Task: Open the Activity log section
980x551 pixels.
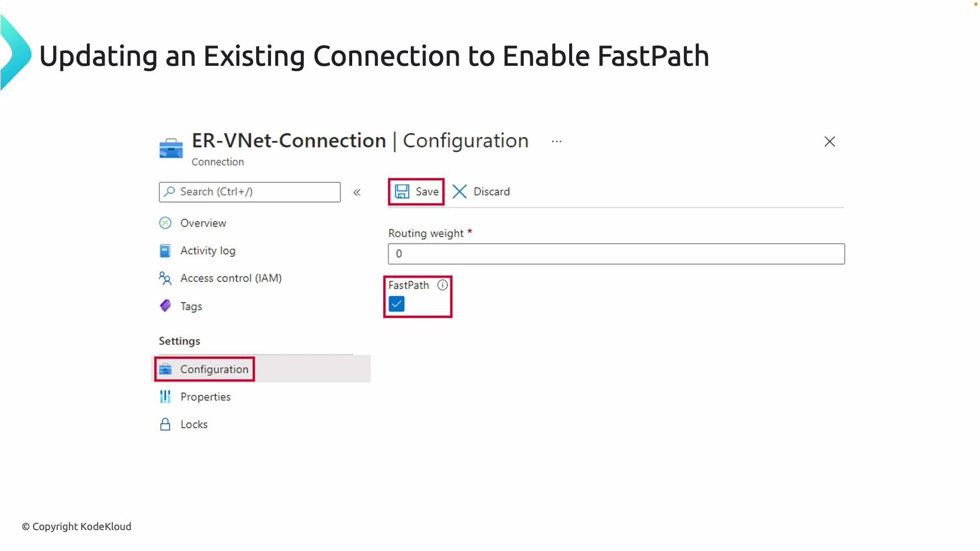Action: [x=207, y=251]
